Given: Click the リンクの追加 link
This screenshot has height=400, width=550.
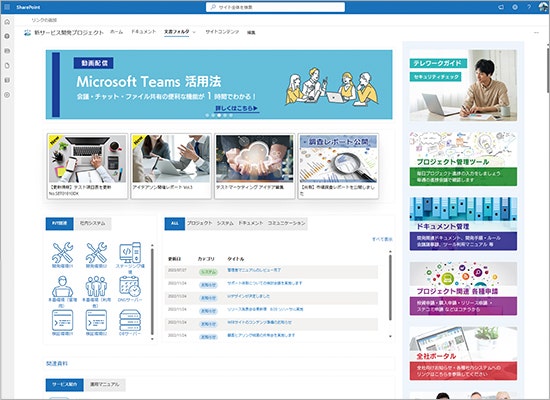Looking at the screenshot, I should tap(44, 20).
